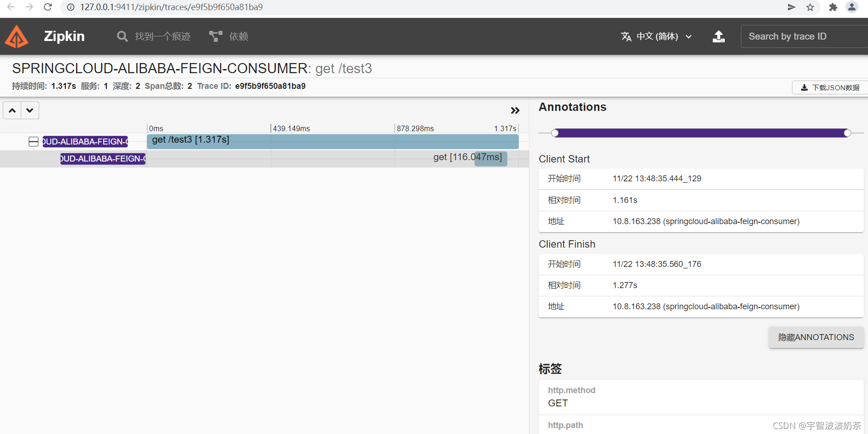868x434 pixels.
Task: Click Client Finish time 13:48:35.560_176
Action: 657,264
